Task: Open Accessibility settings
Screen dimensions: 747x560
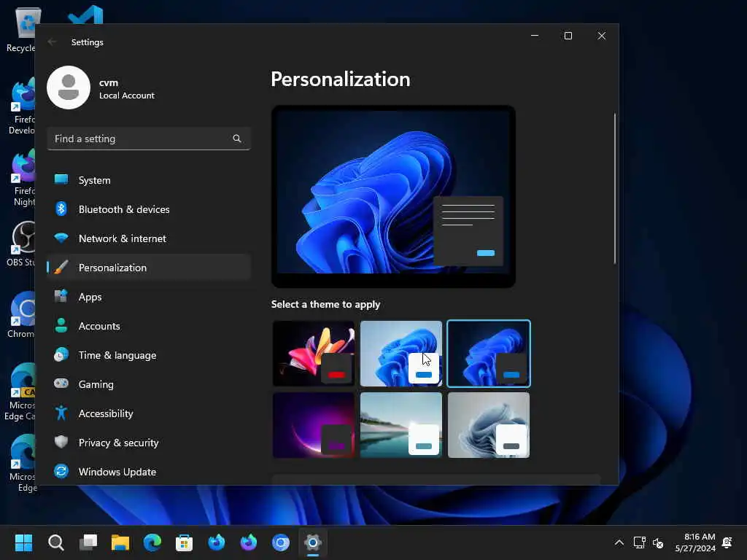Action: (x=149, y=413)
